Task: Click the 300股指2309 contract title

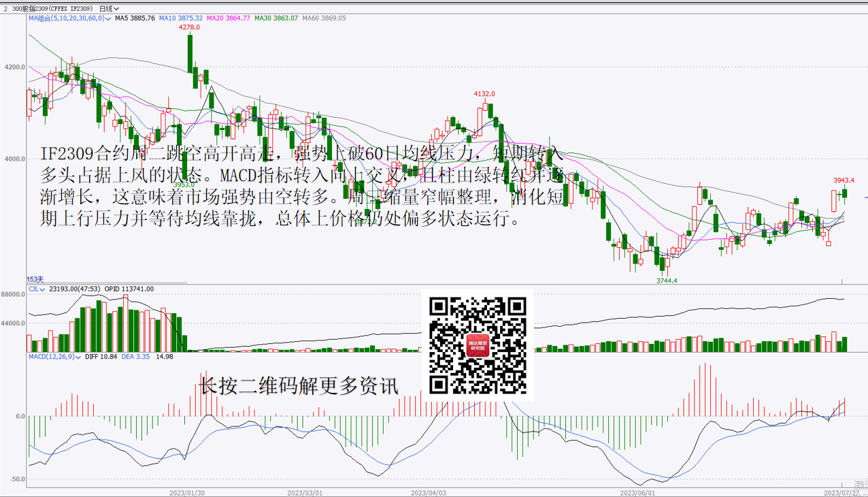Action: pyautogui.click(x=53, y=9)
